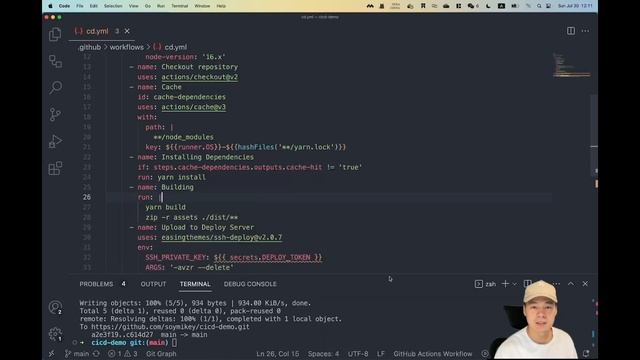Create a new terminal with plus icon
This screenshot has width=640, height=360.
point(505,284)
